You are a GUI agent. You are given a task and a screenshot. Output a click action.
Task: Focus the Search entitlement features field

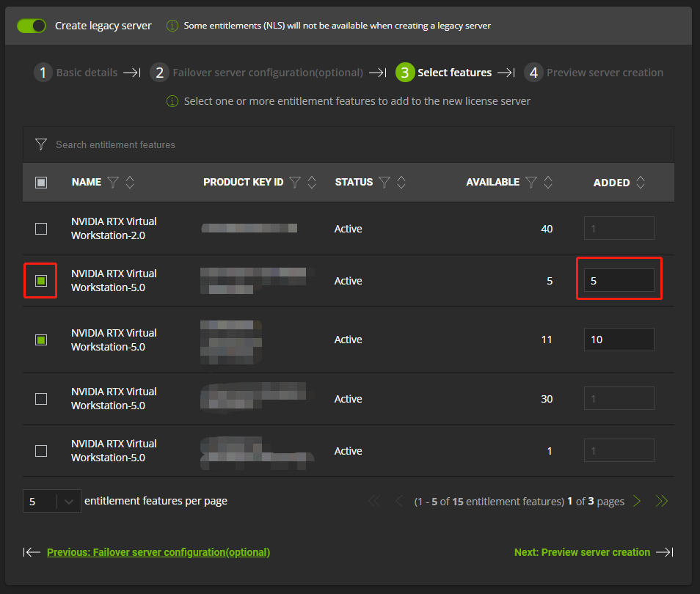tap(349, 144)
